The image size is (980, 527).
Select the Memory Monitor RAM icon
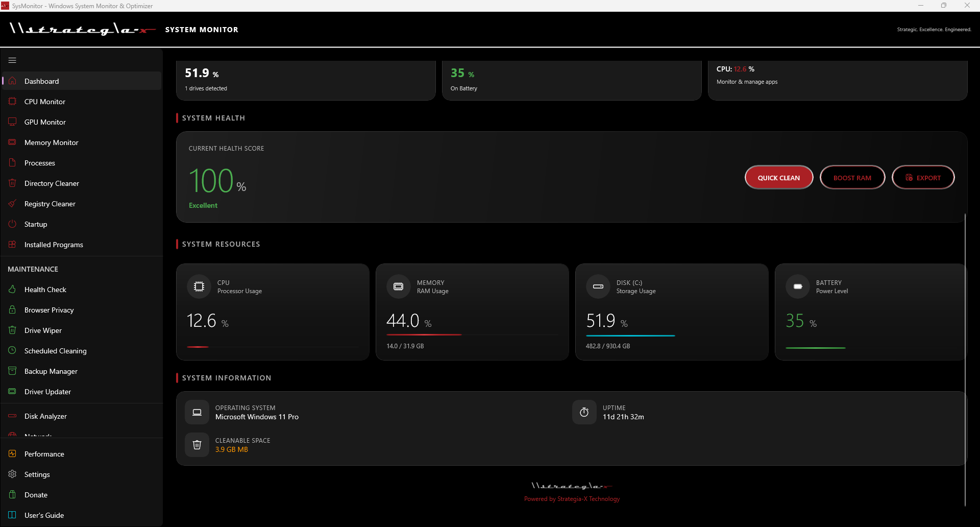click(12, 142)
